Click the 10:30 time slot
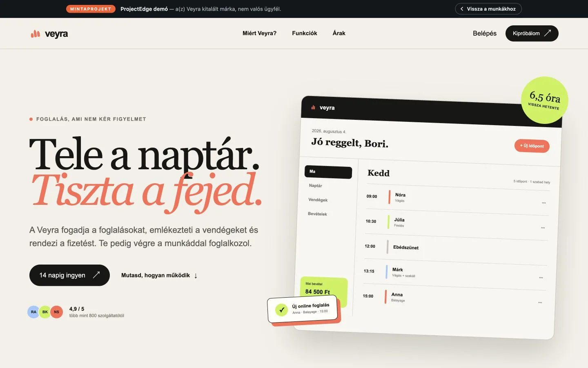The image size is (588, 368). point(371,221)
